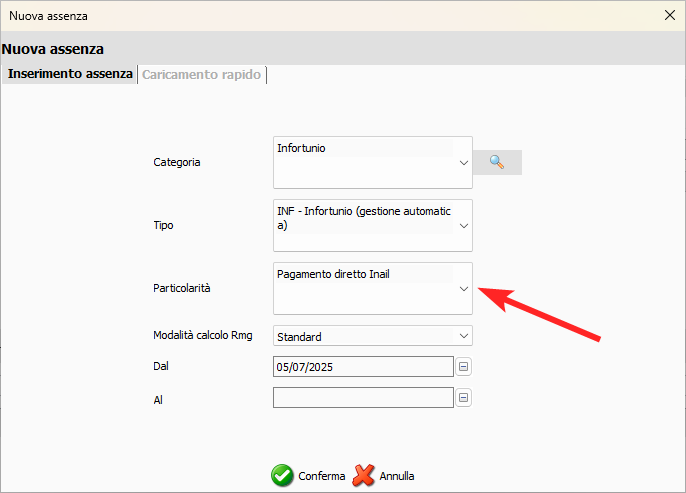
Task: Open the Particolarità dropdown arrow
Action: point(463,288)
